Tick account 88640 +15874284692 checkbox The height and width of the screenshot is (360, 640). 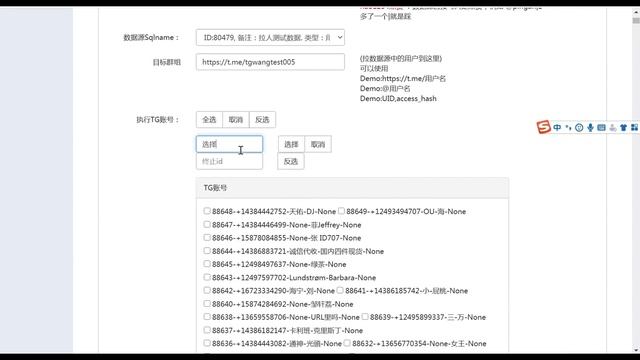(207, 304)
